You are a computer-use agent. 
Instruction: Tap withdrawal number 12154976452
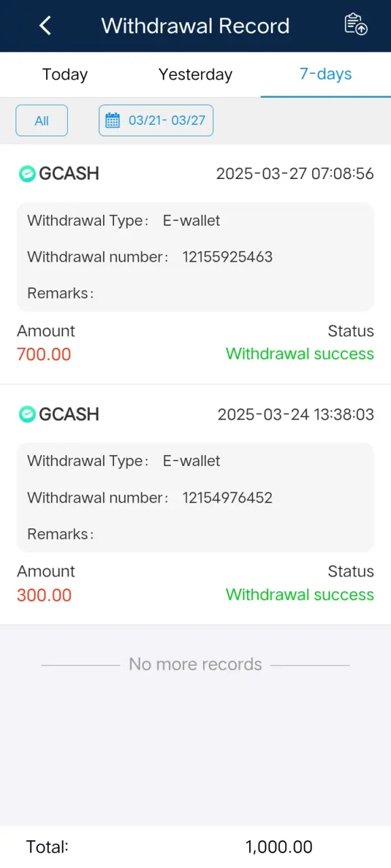pos(227,498)
